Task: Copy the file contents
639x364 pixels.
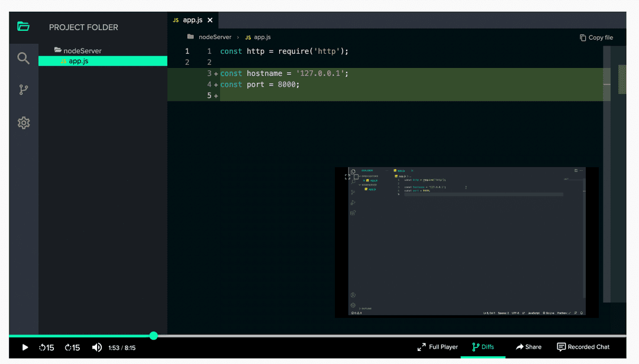Action: click(596, 37)
